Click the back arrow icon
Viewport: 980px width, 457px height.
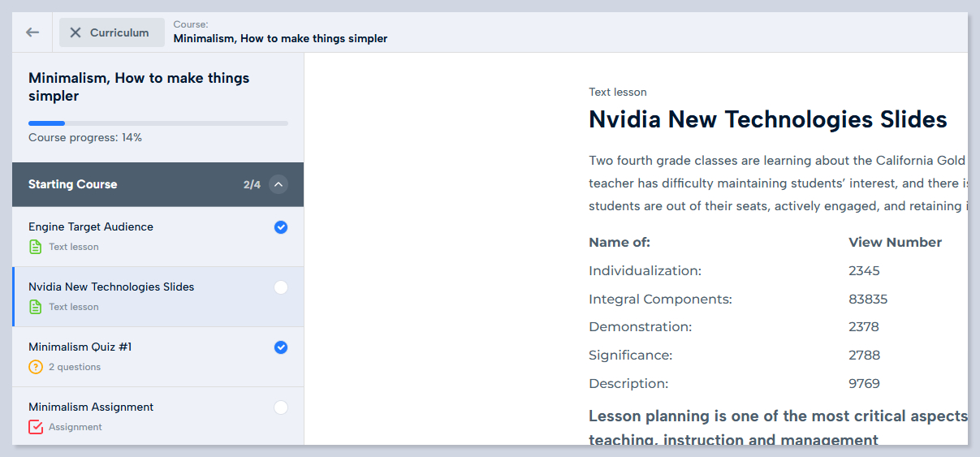pyautogui.click(x=32, y=32)
